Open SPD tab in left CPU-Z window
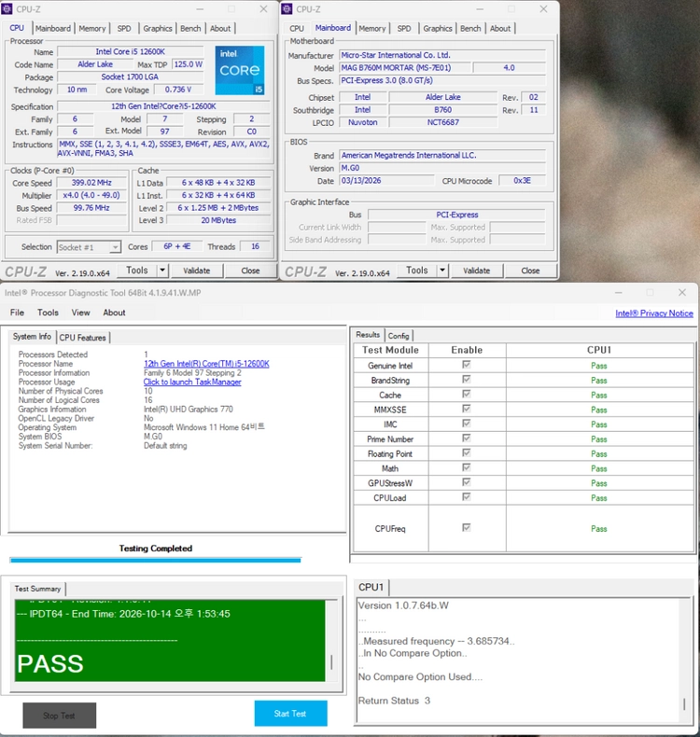This screenshot has height=737, width=700. tap(124, 29)
